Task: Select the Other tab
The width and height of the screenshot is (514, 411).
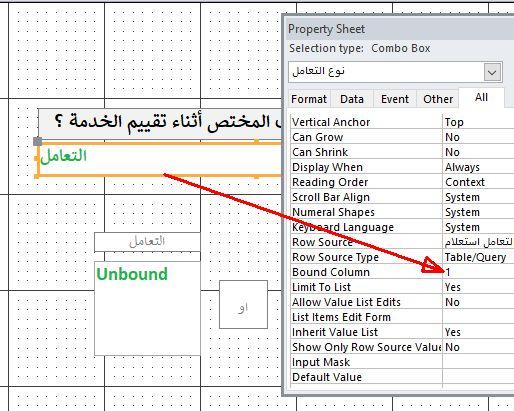Action: pos(438,99)
